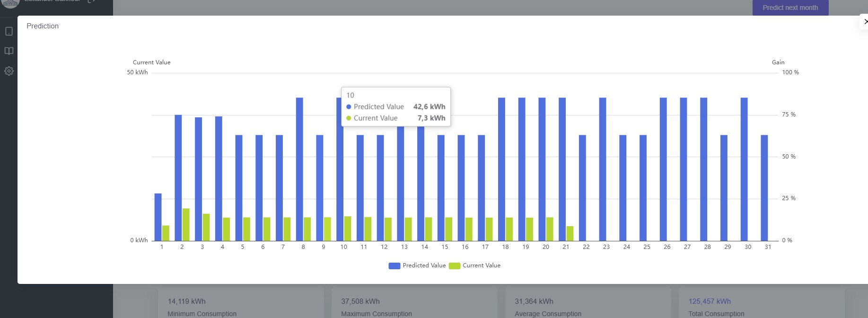
Task: Click the green current bar for day 2
Action: (186, 224)
